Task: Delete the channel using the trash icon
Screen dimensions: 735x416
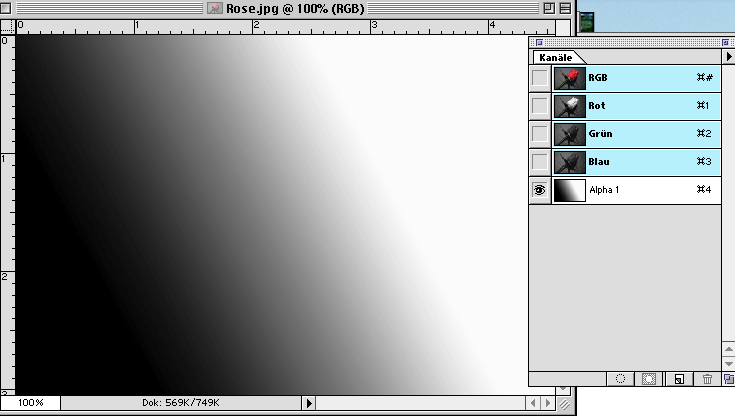Action: (x=707, y=379)
